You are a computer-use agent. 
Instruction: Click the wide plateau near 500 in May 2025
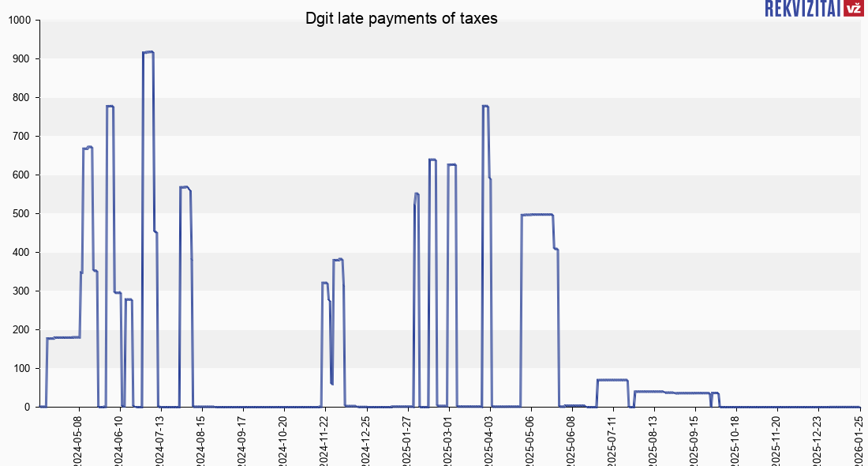tap(537, 215)
